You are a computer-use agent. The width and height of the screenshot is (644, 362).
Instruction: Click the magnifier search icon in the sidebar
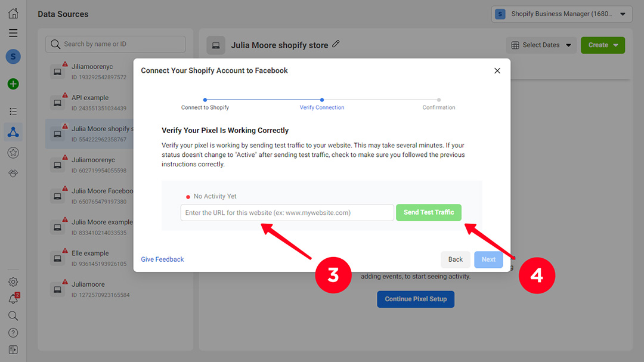(x=13, y=315)
